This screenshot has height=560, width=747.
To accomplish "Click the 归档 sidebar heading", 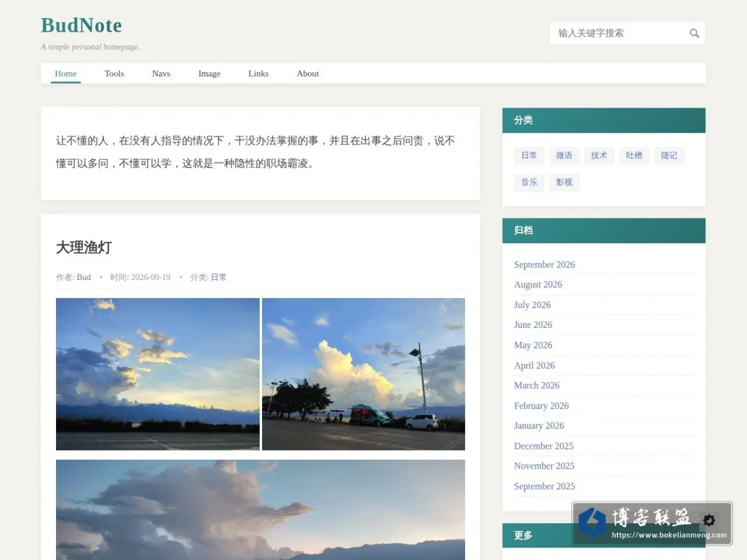I will point(524,231).
